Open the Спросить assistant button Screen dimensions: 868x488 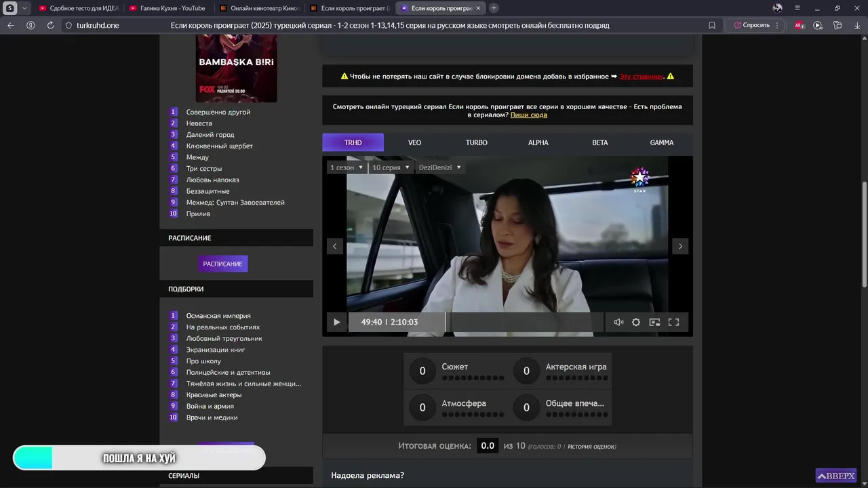tap(751, 25)
